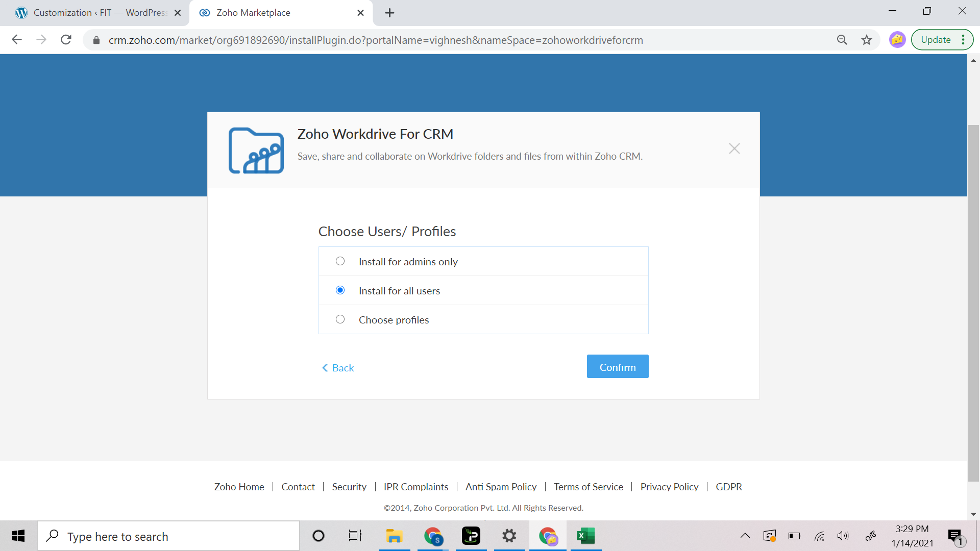
Task: Open a new browser tab
Action: (389, 13)
